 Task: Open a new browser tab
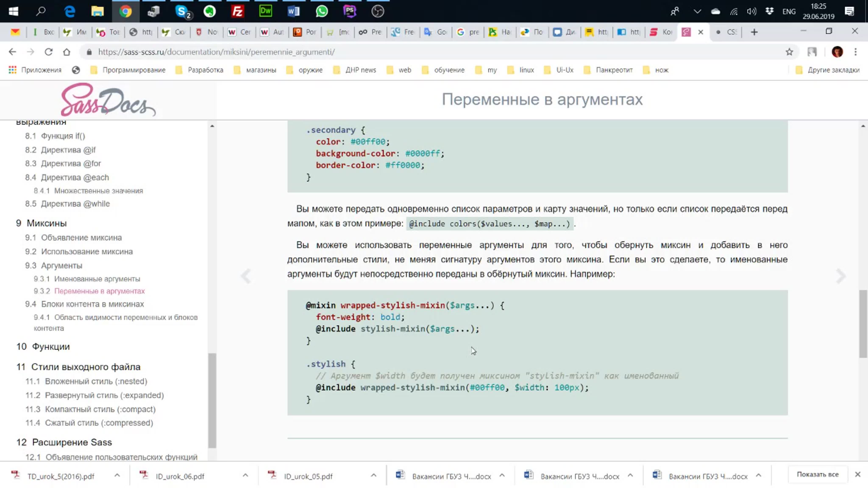[754, 32]
